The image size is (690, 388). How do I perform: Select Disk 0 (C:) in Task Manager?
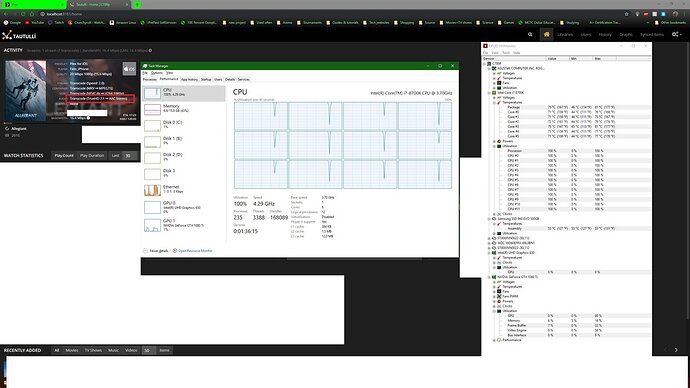[184, 125]
